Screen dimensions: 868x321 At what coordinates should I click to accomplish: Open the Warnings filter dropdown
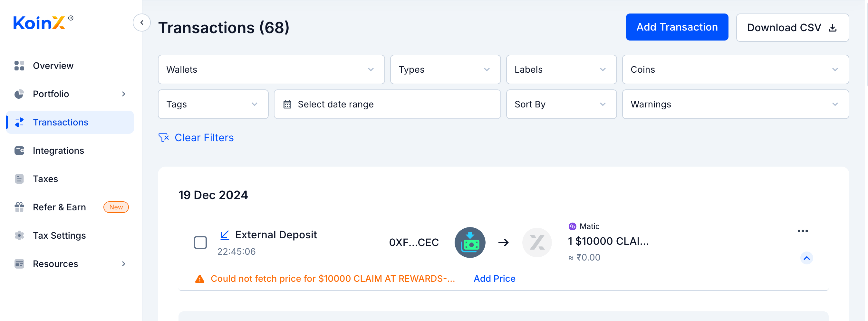[735, 104]
